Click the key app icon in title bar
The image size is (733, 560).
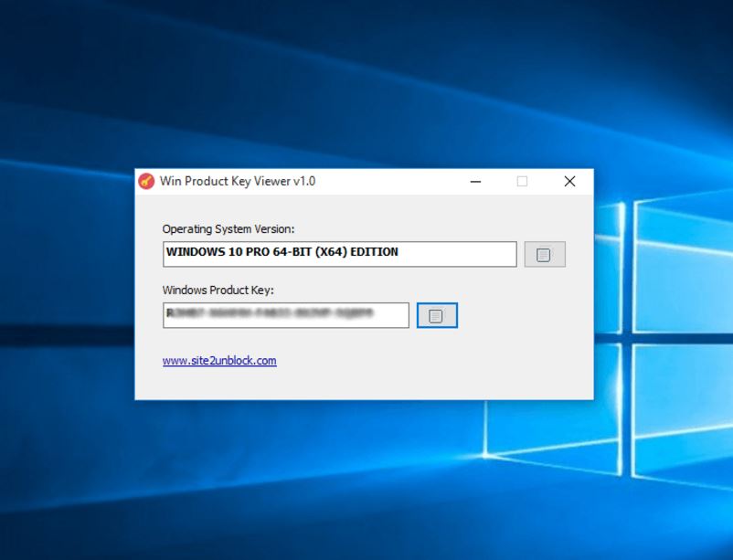[146, 181]
